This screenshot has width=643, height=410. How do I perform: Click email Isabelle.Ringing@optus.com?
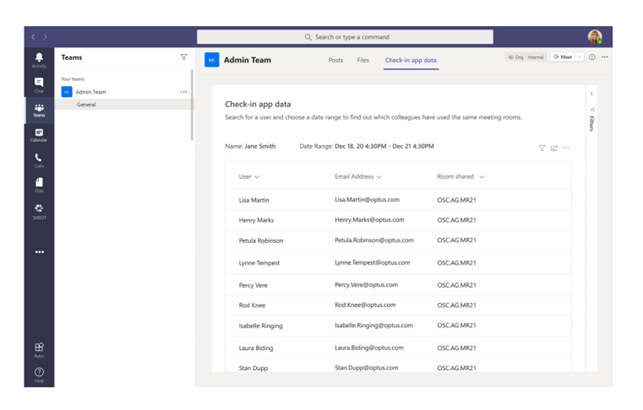[x=374, y=325]
